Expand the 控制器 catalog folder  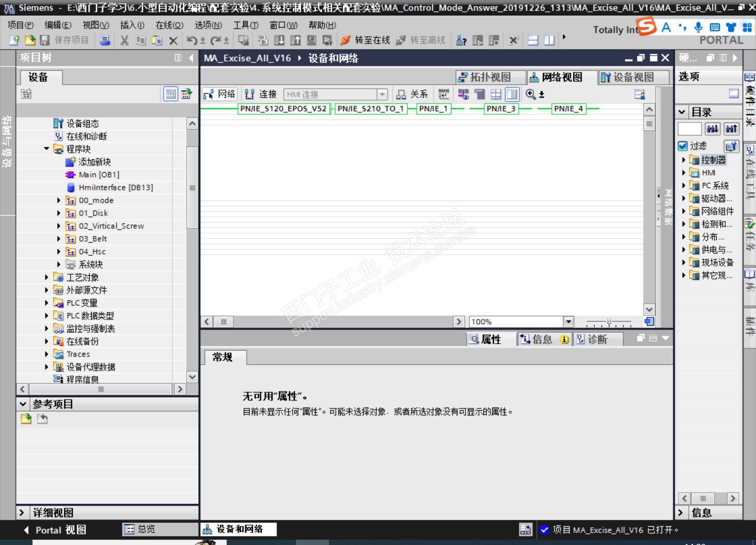(x=684, y=160)
